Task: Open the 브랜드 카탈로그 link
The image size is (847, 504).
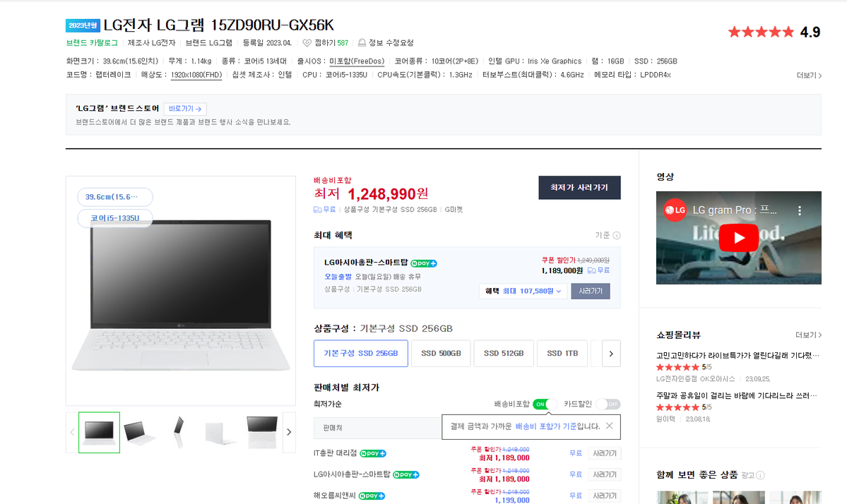Action: coord(92,42)
